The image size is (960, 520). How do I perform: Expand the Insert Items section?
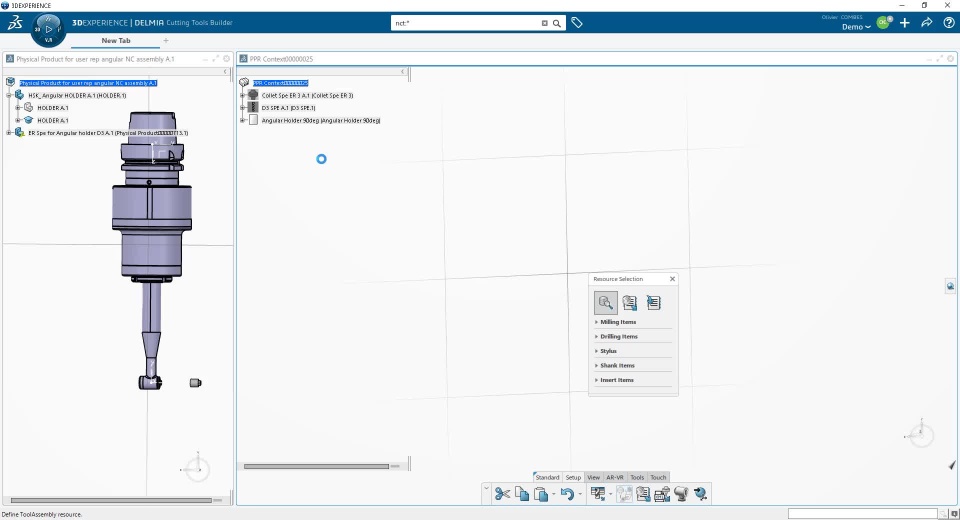click(x=617, y=380)
